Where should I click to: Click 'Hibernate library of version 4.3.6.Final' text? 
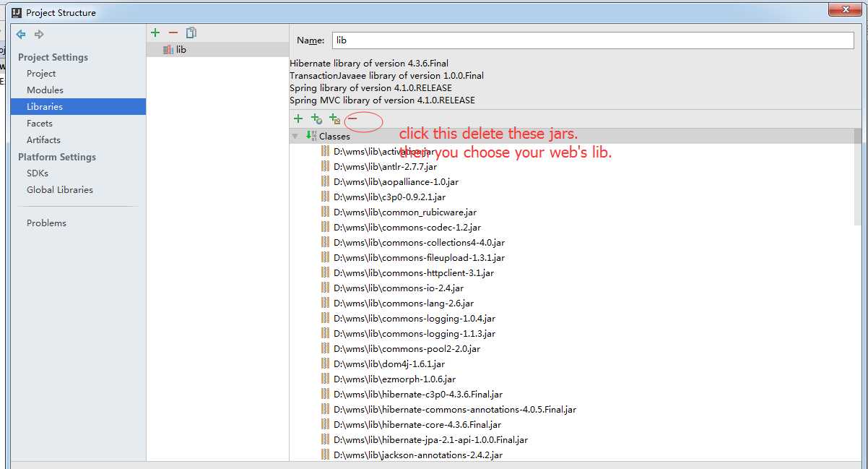pos(369,64)
